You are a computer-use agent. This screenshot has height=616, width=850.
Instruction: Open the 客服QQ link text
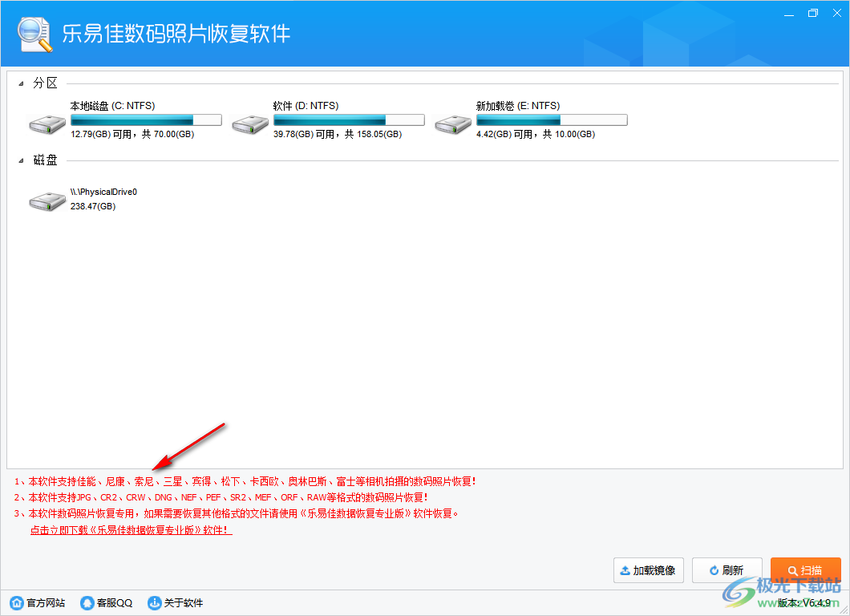point(115,603)
